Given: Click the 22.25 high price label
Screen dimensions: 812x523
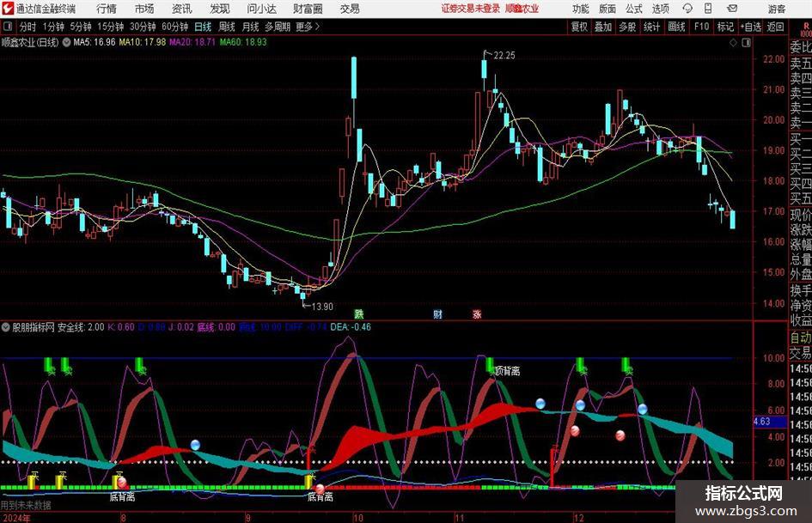Looking at the screenshot, I should coord(504,56).
